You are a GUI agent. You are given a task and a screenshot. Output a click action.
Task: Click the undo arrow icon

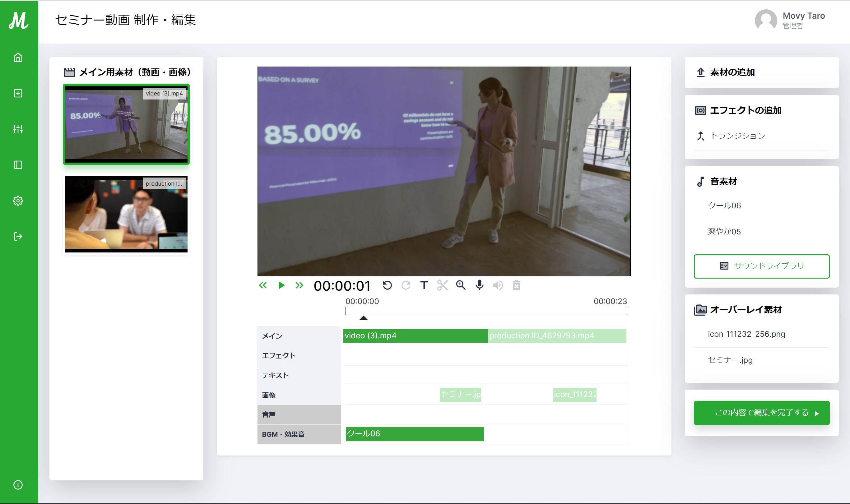click(387, 285)
